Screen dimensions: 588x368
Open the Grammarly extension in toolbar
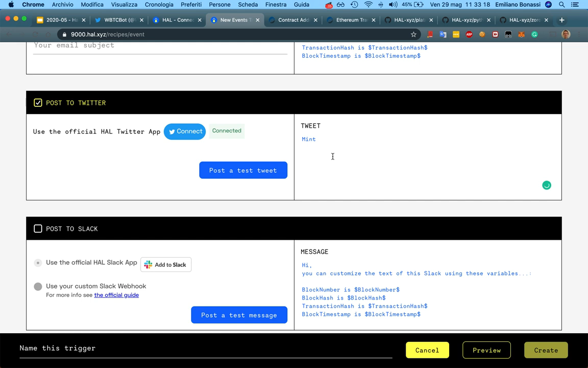(x=534, y=35)
